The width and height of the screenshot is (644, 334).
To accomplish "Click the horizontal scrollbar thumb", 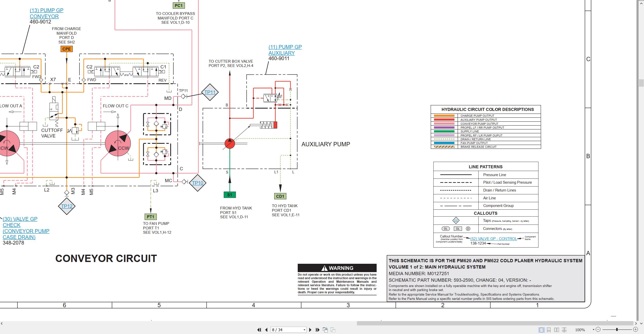I will point(495,323).
